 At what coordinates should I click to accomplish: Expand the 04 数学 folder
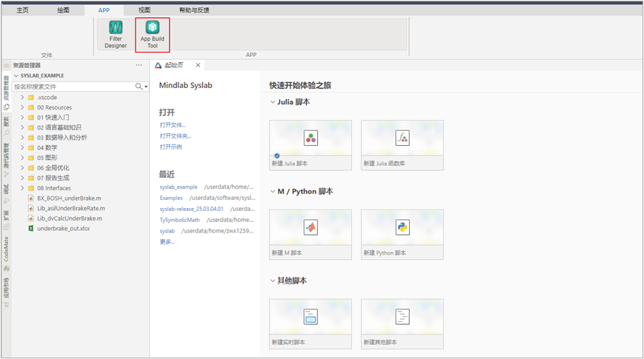tap(22, 148)
